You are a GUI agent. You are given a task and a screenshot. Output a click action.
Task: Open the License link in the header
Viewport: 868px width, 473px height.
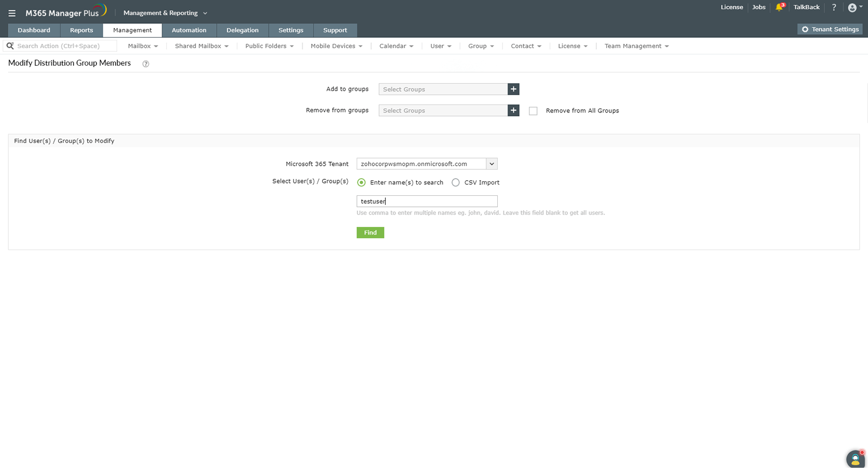pyautogui.click(x=732, y=7)
